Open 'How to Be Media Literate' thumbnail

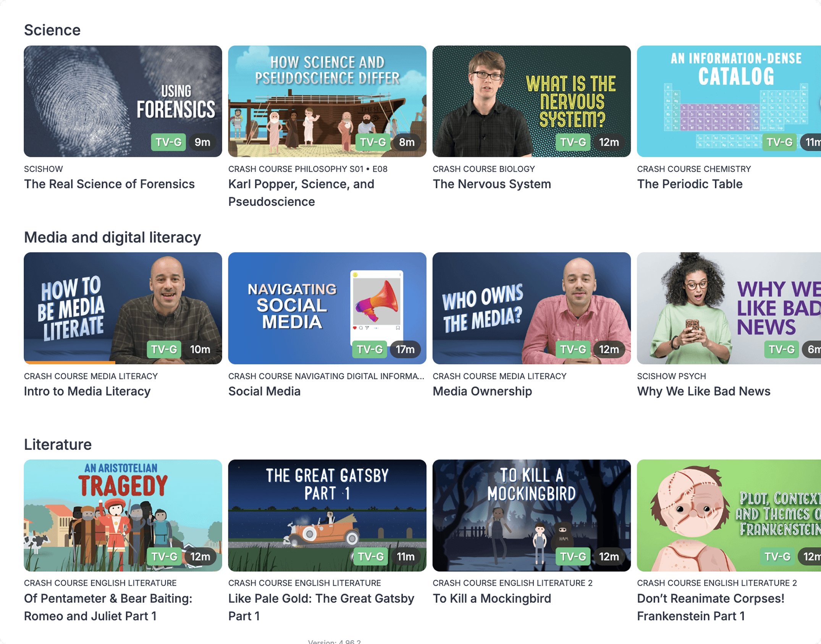[x=123, y=308]
